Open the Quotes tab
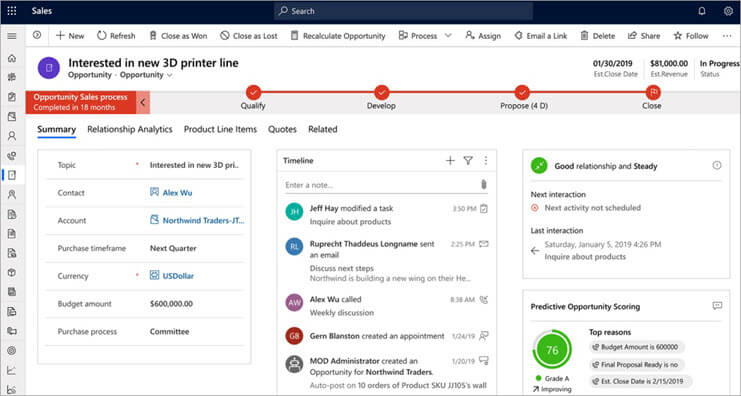This screenshot has width=741, height=396. (282, 129)
